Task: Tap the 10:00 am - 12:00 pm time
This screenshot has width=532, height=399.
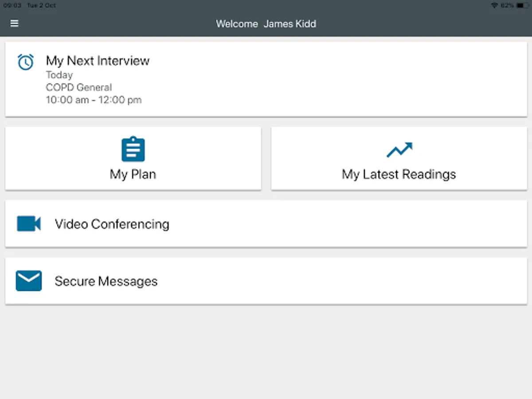Action: 94,100
